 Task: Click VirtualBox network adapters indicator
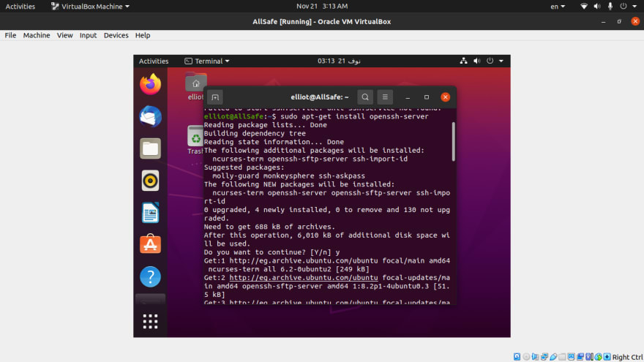tap(544, 357)
